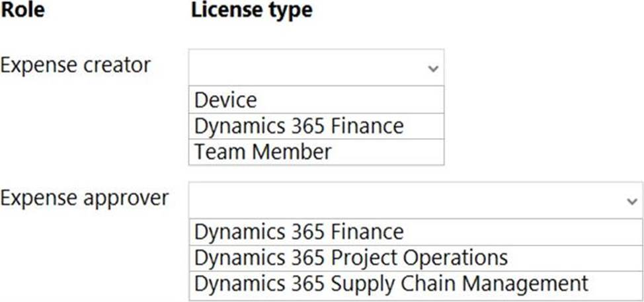This screenshot has width=644, height=302.
Task: Pick Supply Chain Management in approver list
Action: tap(416, 284)
